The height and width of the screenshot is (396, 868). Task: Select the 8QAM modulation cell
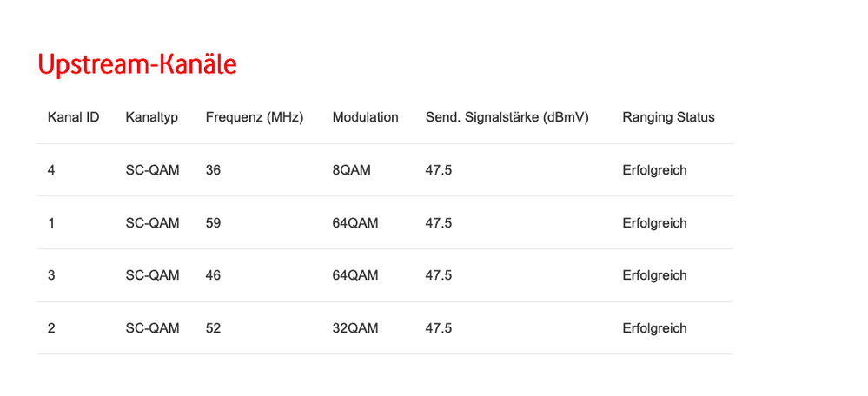[351, 170]
